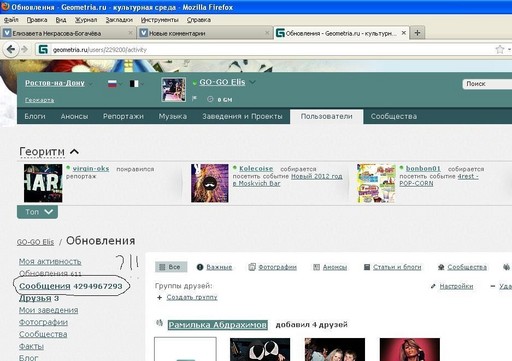Open Kolecoise user link
The image size is (512, 361).
(256, 168)
